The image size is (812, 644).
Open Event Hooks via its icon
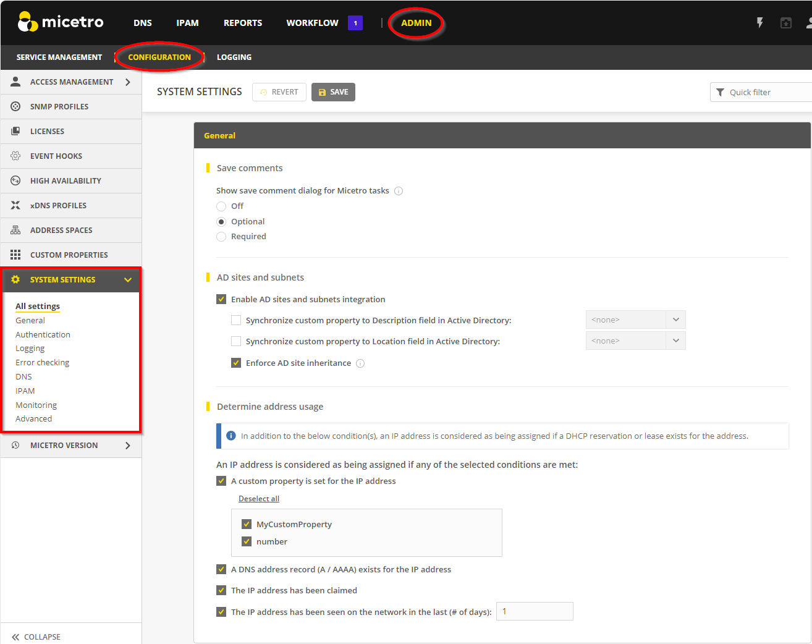coord(15,156)
